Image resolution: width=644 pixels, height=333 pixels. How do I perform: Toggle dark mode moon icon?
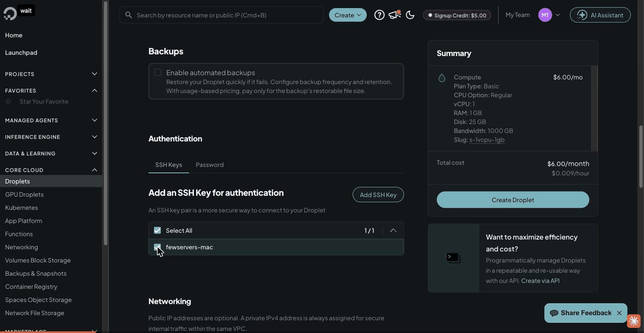[410, 15]
